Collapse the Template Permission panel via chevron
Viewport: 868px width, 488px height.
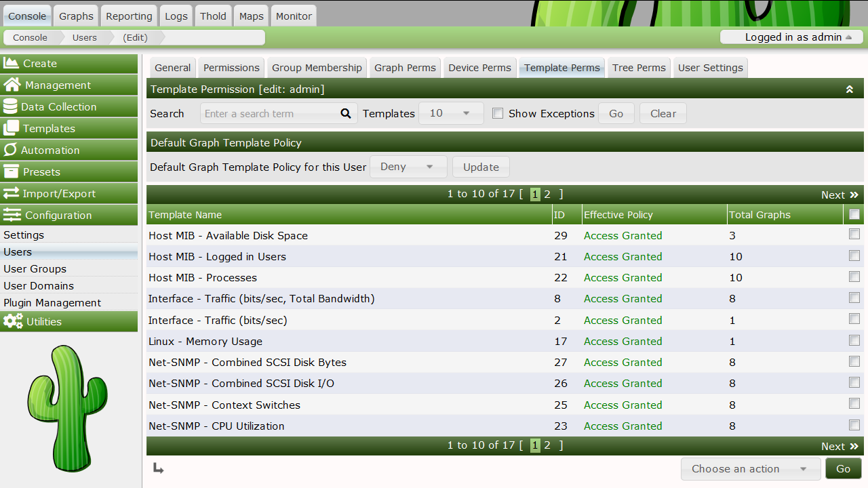click(850, 88)
